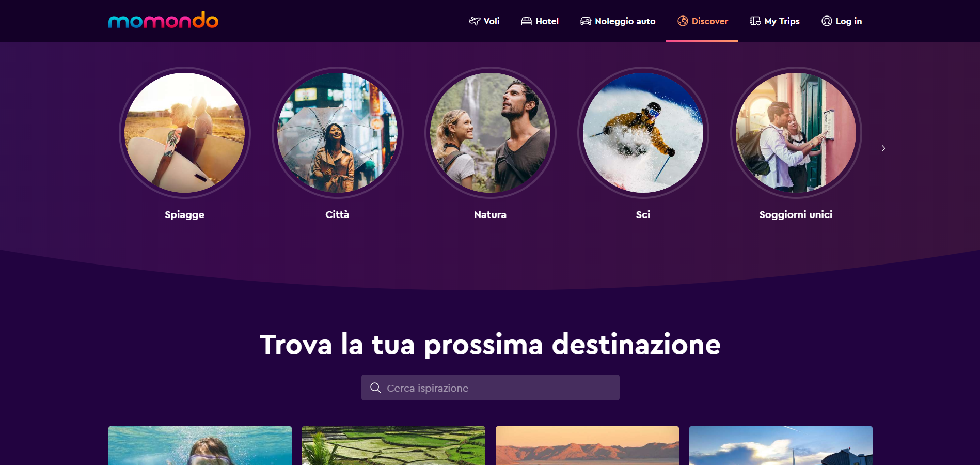980x465 pixels.
Task: Select the Natura category image
Action: pyautogui.click(x=491, y=133)
